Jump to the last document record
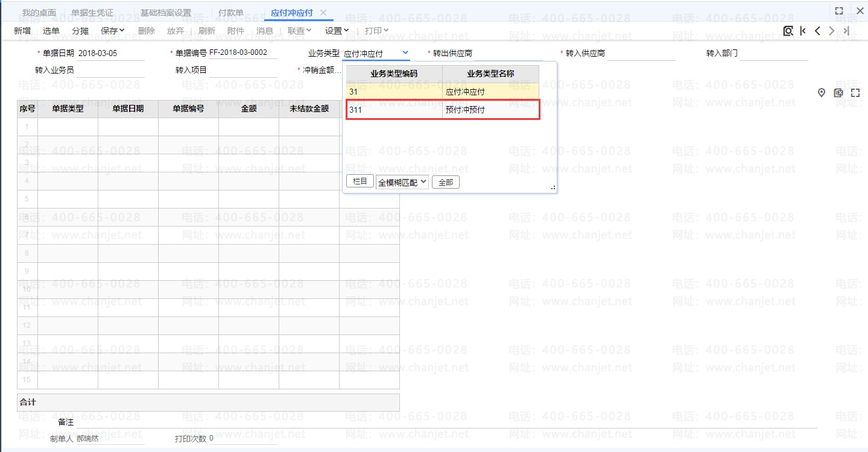The width and height of the screenshot is (868, 452). (x=846, y=31)
